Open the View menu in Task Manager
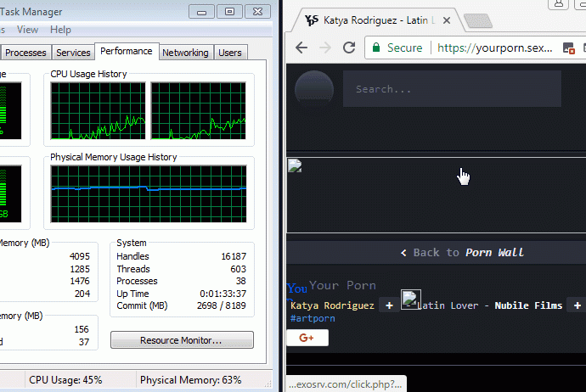The image size is (586, 392). click(27, 30)
